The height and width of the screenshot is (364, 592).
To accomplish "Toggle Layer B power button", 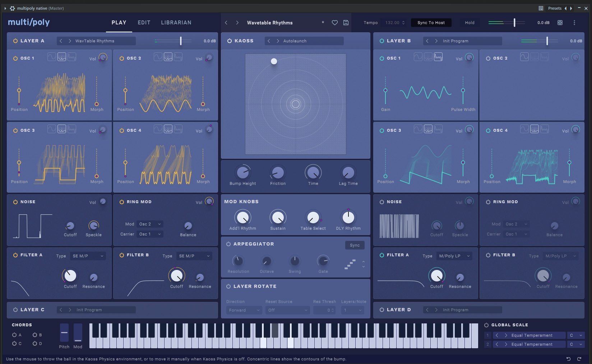I will click(382, 41).
